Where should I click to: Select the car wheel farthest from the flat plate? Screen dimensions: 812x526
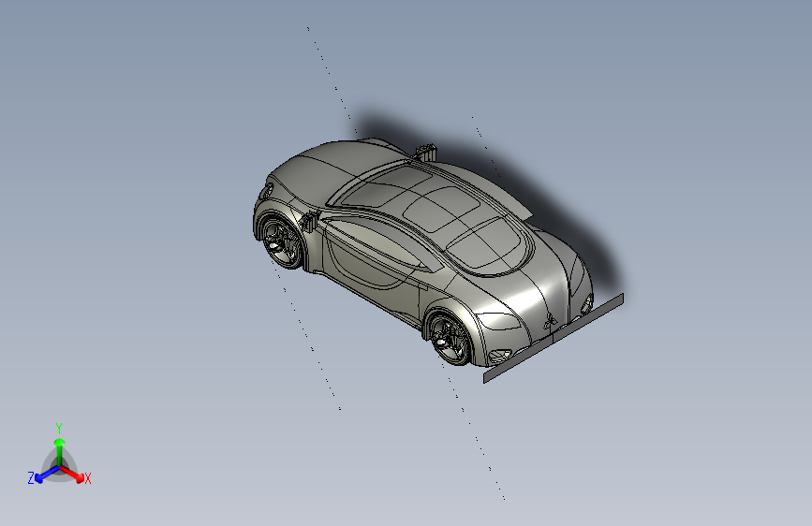[x=281, y=241]
